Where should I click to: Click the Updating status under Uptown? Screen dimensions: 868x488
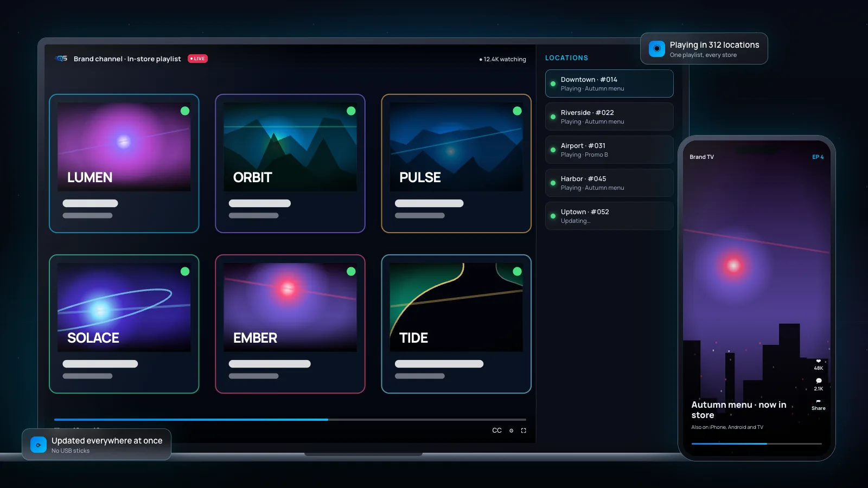[575, 221]
